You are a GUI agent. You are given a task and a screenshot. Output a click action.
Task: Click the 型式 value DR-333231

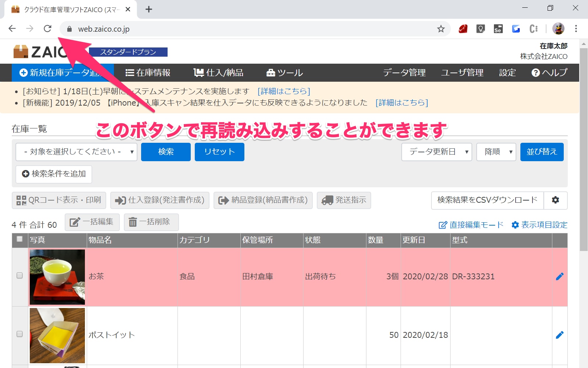pyautogui.click(x=473, y=276)
